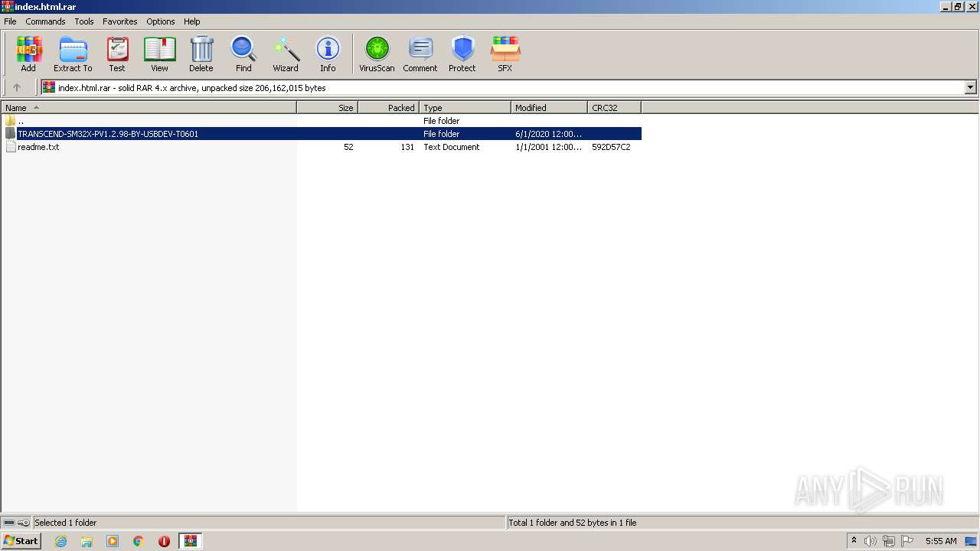Open the View tool
Image resolution: width=980 pixels, height=551 pixels.
159,54
